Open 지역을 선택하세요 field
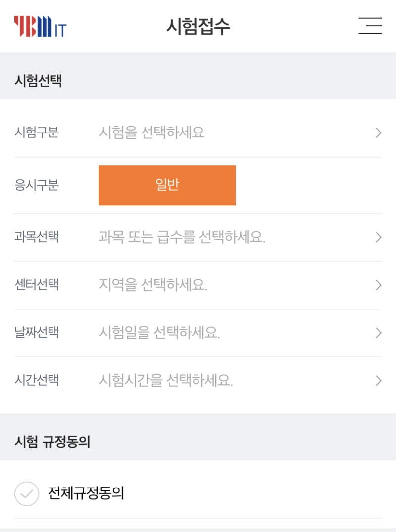 (x=153, y=285)
